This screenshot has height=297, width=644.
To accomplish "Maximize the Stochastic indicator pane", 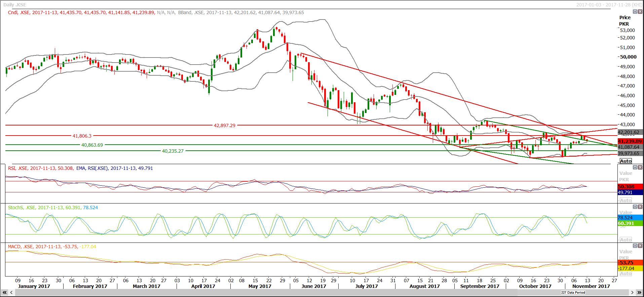I will click(635, 207).
